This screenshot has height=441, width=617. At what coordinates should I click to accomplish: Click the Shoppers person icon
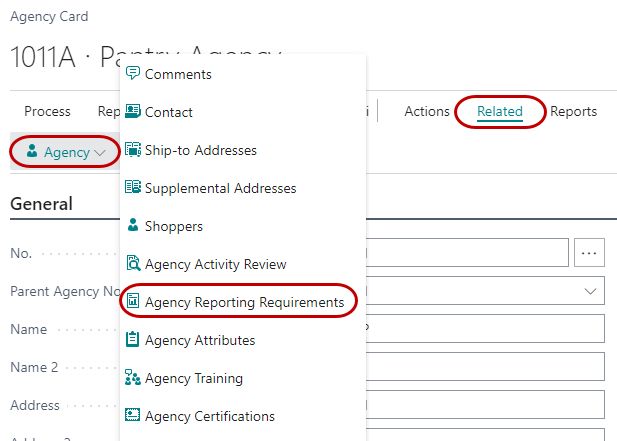pyautogui.click(x=132, y=226)
